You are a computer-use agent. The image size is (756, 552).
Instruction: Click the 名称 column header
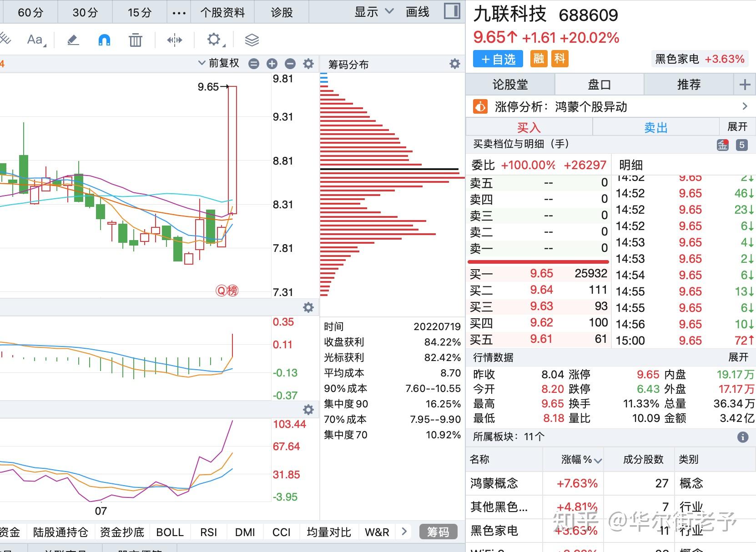pyautogui.click(x=480, y=459)
